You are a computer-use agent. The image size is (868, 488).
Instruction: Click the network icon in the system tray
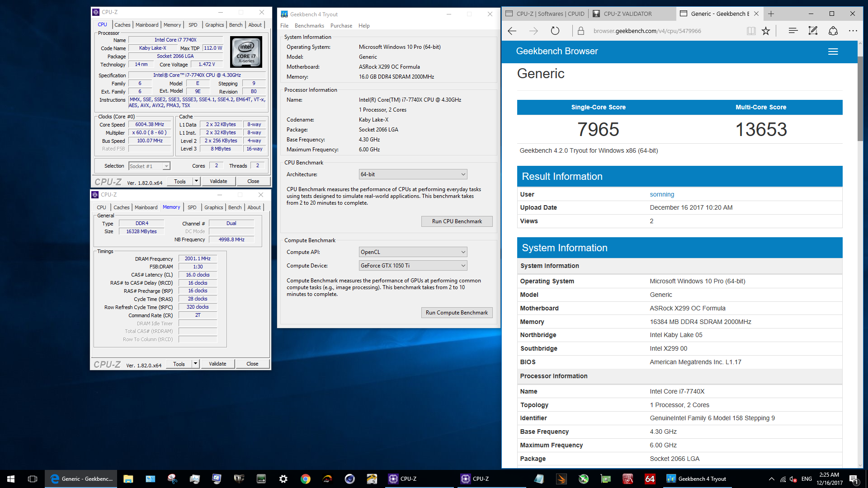pos(783,479)
